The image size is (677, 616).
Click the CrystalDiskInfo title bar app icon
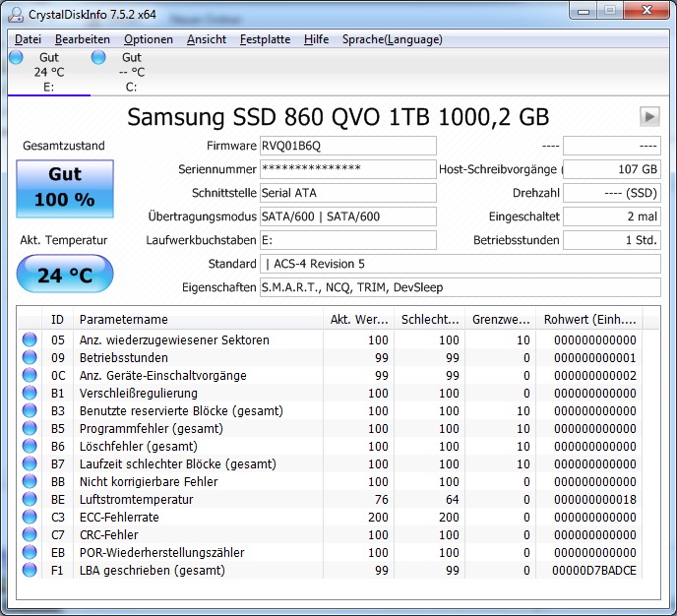click(x=16, y=14)
